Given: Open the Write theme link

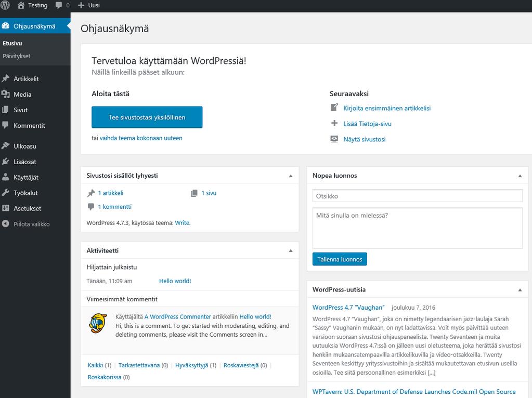Looking at the screenshot, I should [182, 223].
